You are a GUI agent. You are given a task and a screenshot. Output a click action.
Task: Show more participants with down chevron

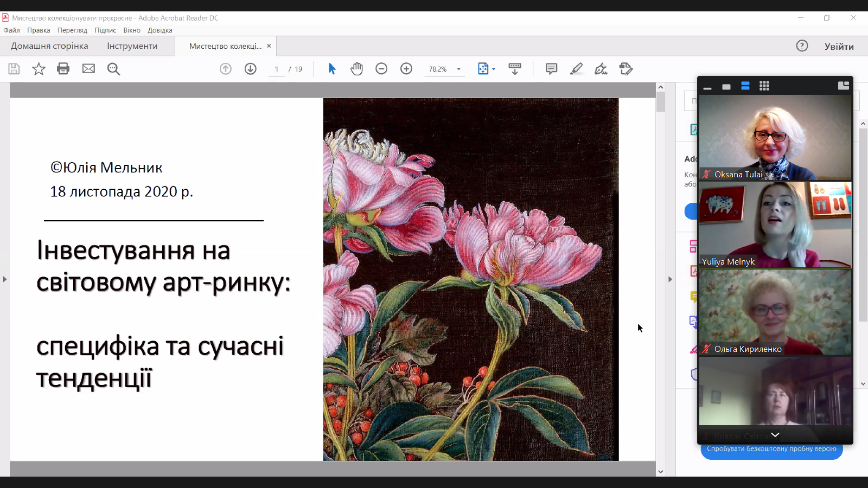pyautogui.click(x=775, y=435)
